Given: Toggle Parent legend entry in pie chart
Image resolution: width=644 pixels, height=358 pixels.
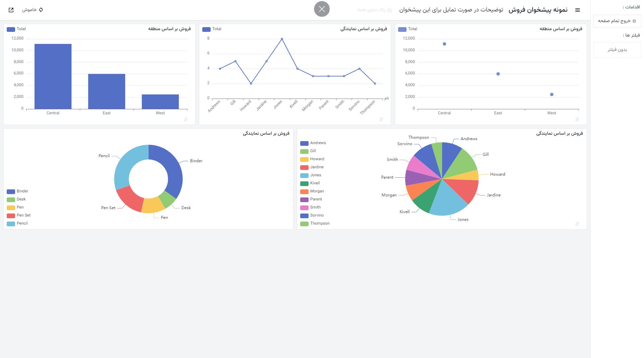Looking at the screenshot, I should [x=311, y=199].
